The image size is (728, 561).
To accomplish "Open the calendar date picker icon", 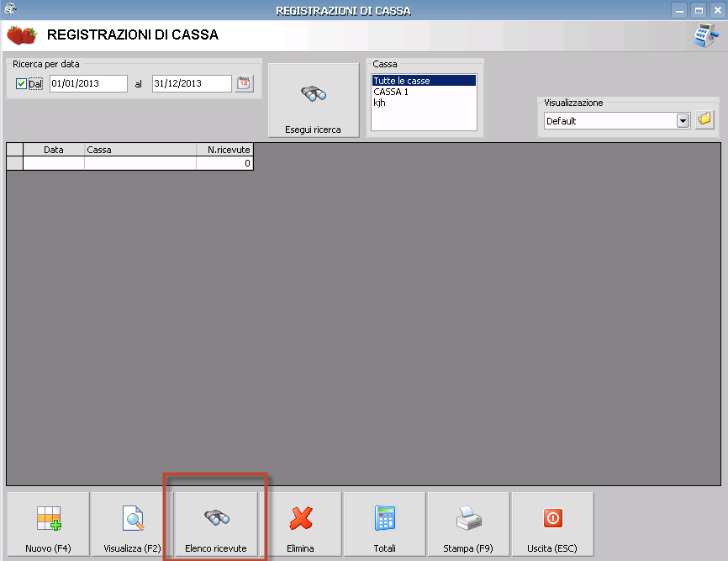I will click(244, 83).
